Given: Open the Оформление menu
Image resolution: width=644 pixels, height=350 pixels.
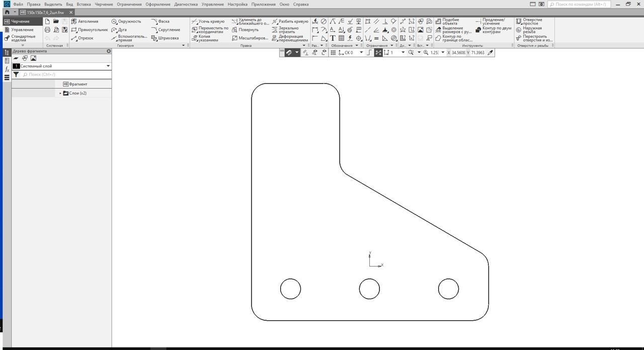Looking at the screenshot, I should pyautogui.click(x=158, y=4).
